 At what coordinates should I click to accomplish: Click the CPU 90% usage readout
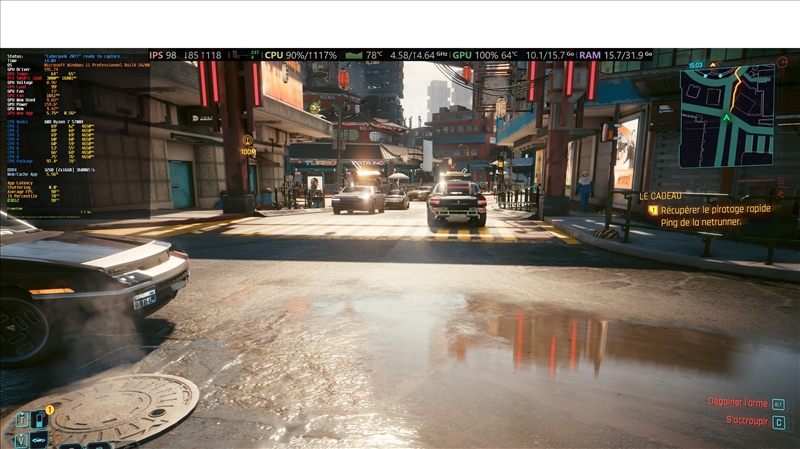pos(301,55)
